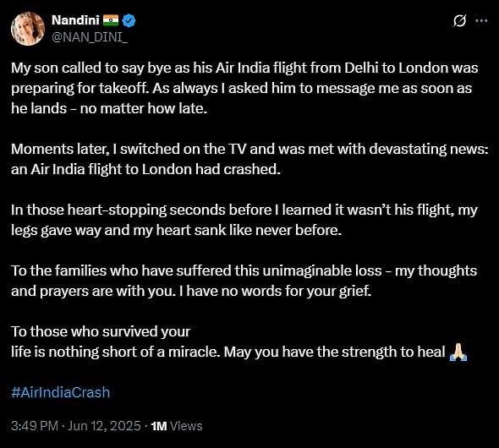Image resolution: width=499 pixels, height=448 pixels.
Task: Click the folded hands prayer emoji
Action: (458, 352)
